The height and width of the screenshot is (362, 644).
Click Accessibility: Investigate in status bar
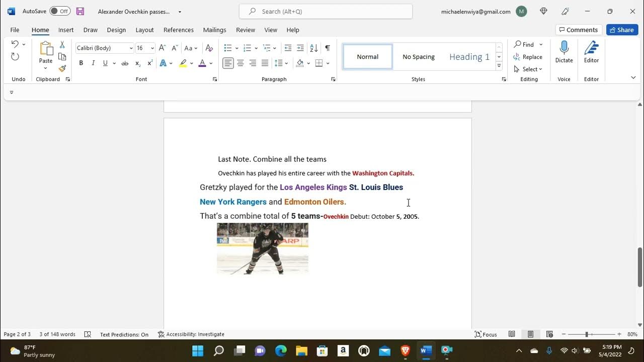[191, 334]
